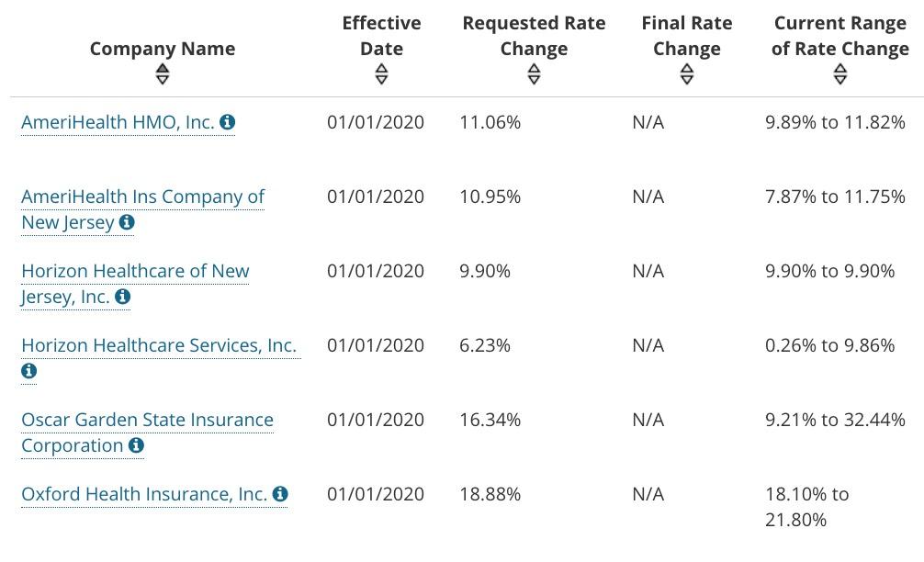
Task: Click info icon under Horizon Healthcare Services, Inc.
Action: pyautogui.click(x=28, y=371)
